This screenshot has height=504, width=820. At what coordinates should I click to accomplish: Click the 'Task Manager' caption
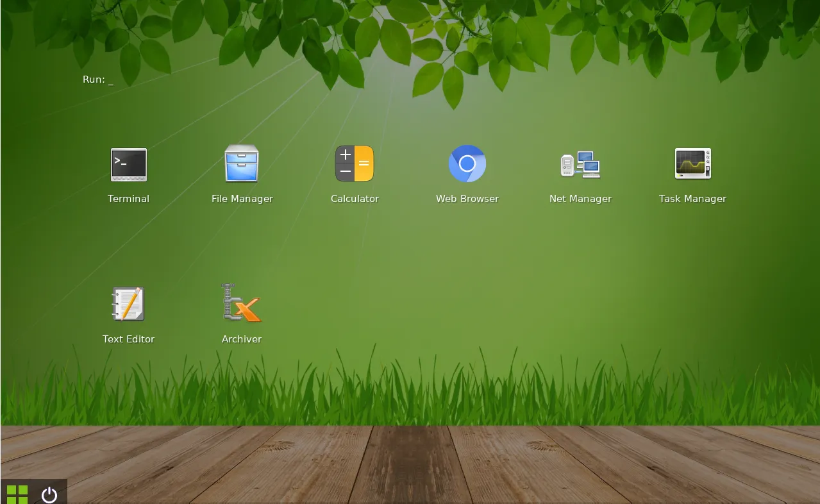[692, 199]
